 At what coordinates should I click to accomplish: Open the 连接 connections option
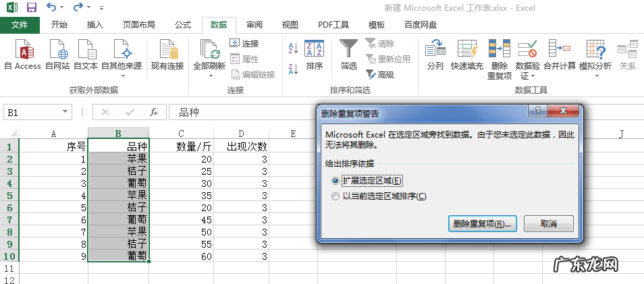pyautogui.click(x=244, y=43)
